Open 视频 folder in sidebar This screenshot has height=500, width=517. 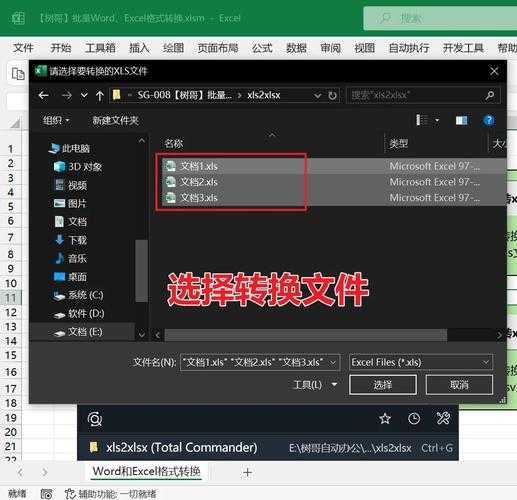70,185
